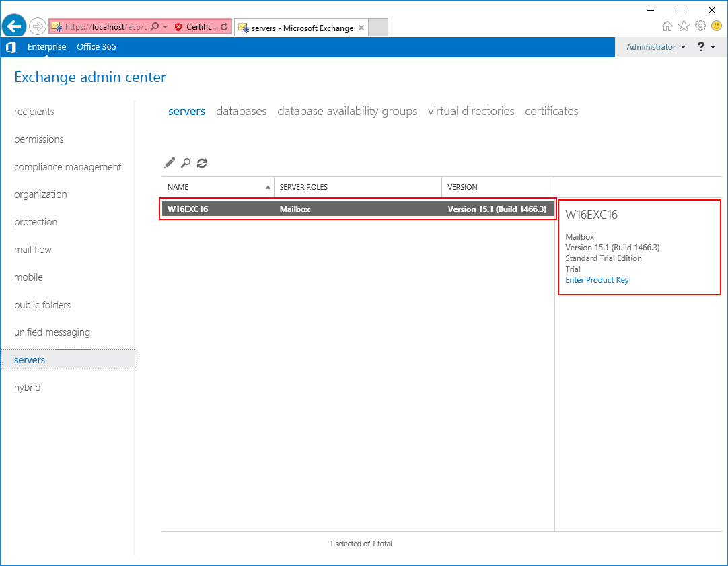This screenshot has height=566, width=728.
Task: Click the browser forward arrow button
Action: tap(38, 26)
